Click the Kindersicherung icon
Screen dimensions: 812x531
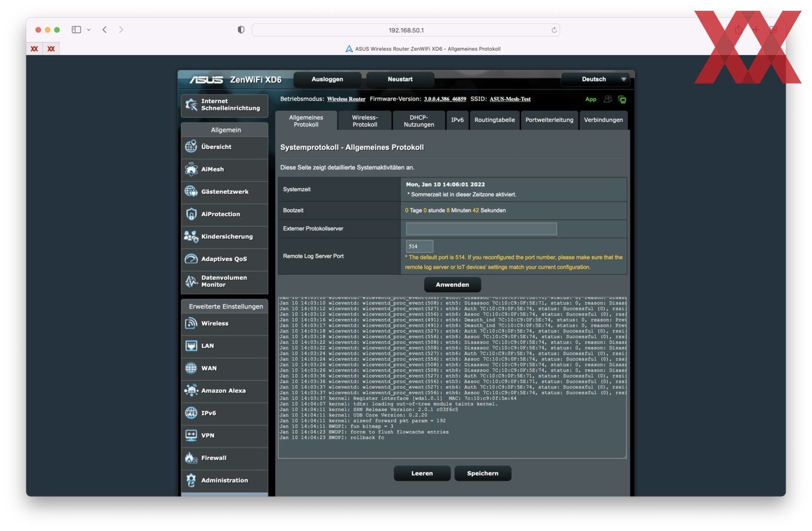(x=191, y=237)
